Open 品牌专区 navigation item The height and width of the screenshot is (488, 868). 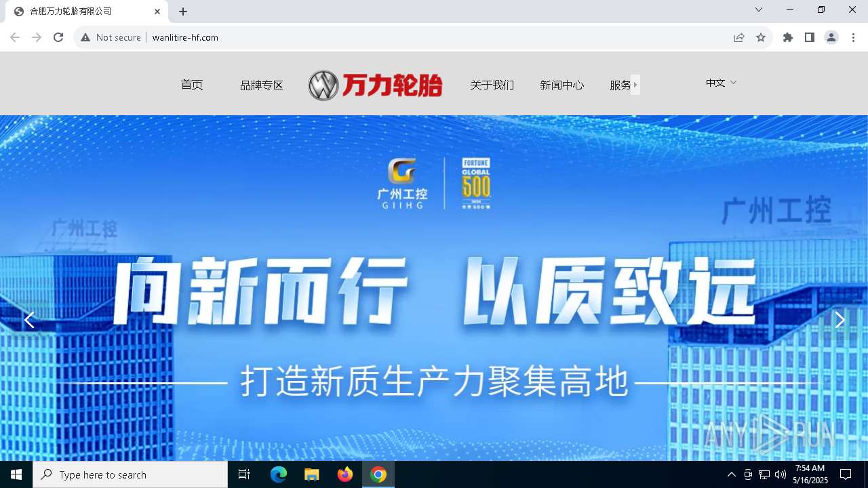[x=262, y=85]
